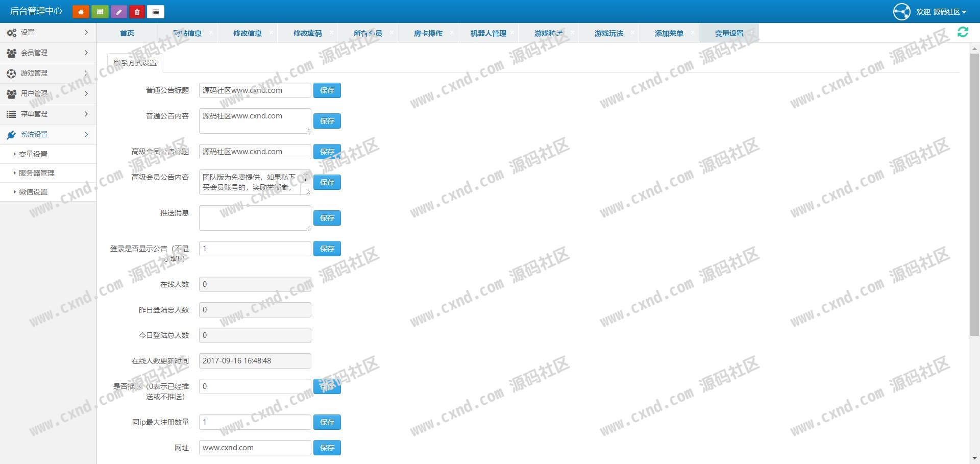Open 服务器管理 in the sidebar
The height and width of the screenshot is (464, 980).
(48, 173)
